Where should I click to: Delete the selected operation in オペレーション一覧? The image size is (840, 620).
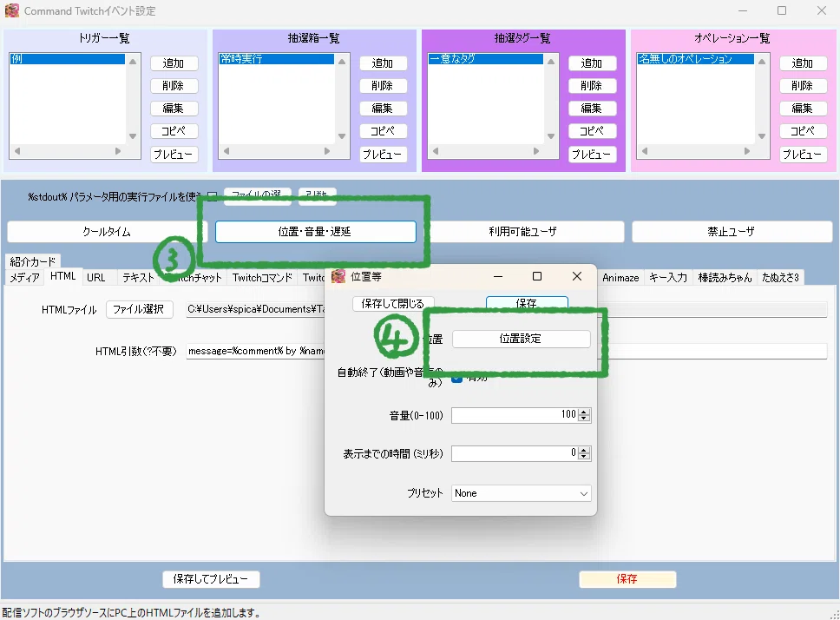pyautogui.click(x=803, y=86)
